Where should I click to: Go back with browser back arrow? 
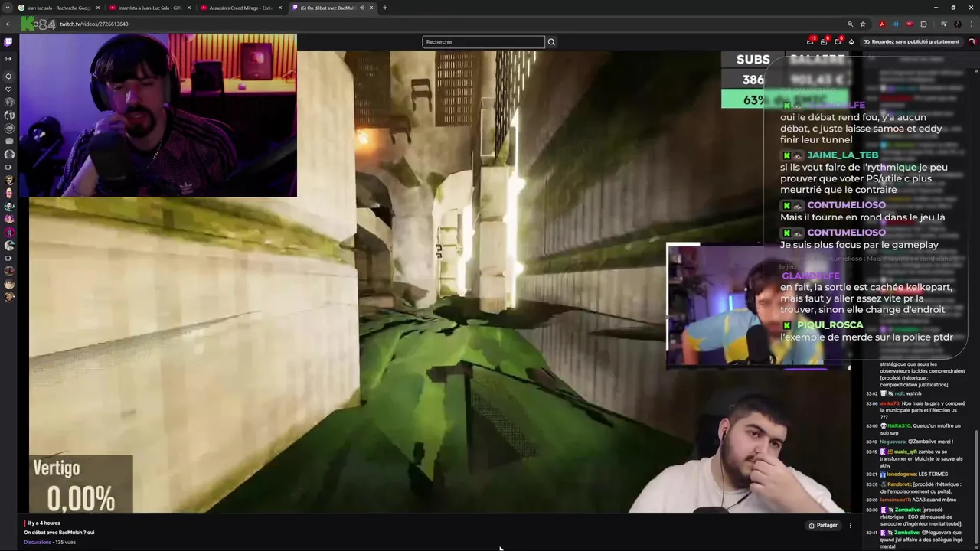tap(8, 24)
